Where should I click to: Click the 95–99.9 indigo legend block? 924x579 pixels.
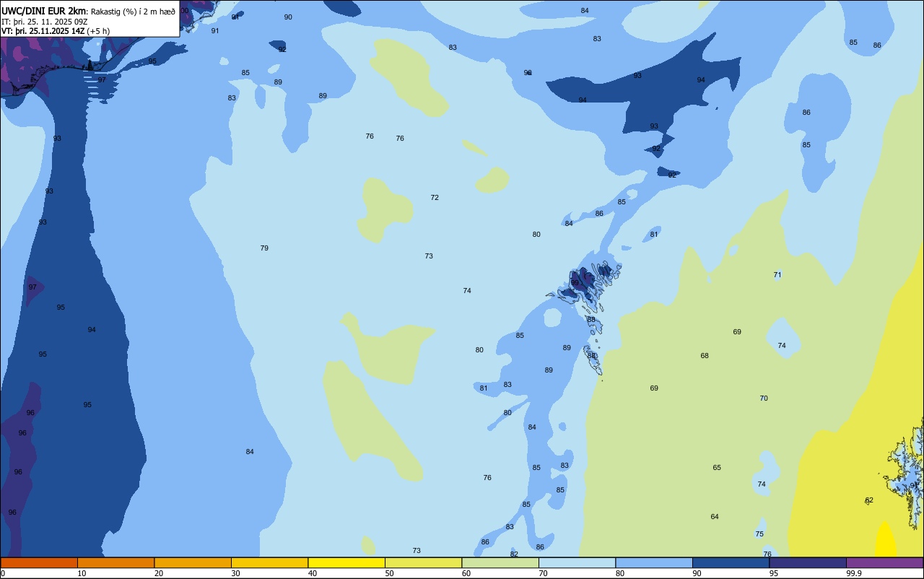(x=808, y=562)
